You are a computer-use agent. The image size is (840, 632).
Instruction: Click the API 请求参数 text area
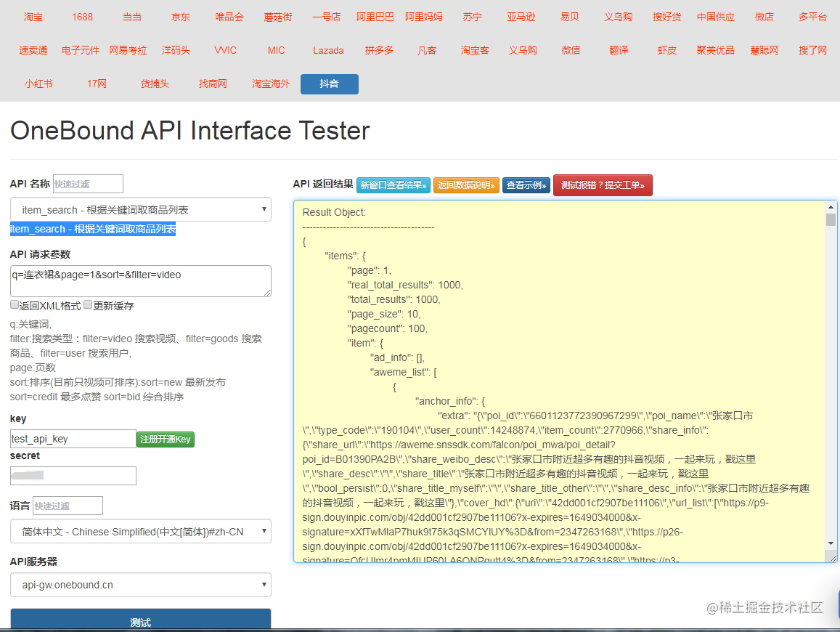pos(140,281)
